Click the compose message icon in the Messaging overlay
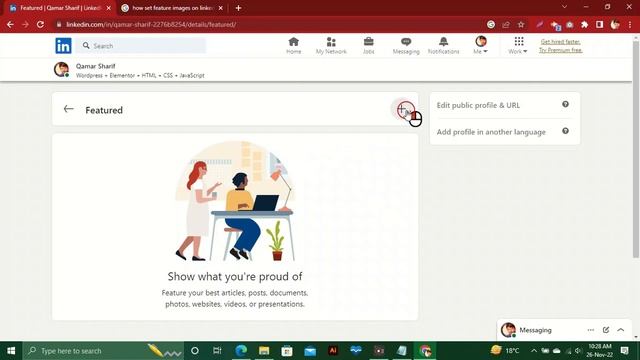640x360 pixels. (606, 330)
